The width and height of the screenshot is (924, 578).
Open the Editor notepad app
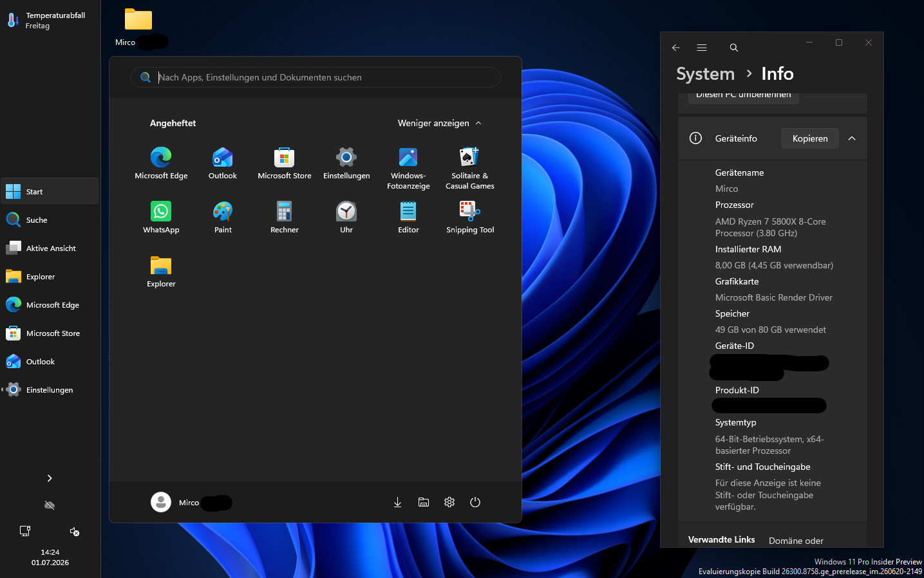pos(408,218)
